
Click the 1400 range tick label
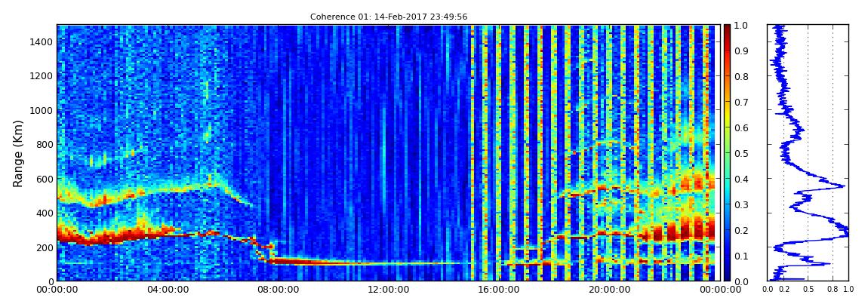(42, 41)
